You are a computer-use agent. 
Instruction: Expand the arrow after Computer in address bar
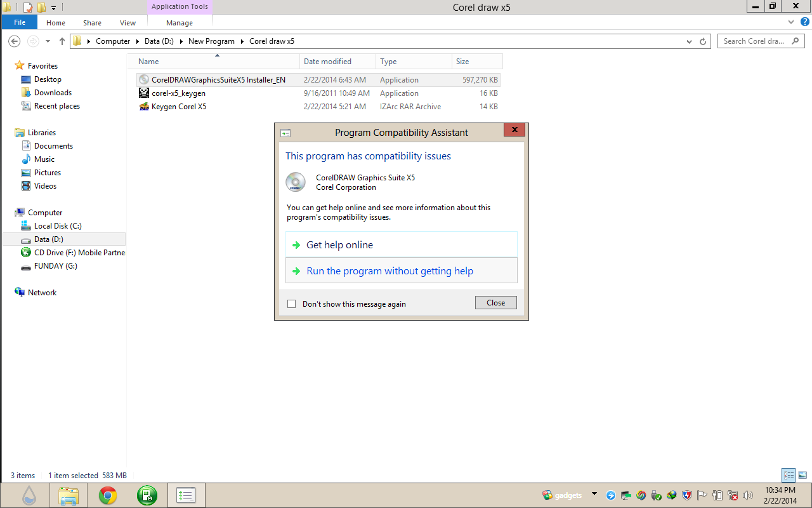coord(137,41)
